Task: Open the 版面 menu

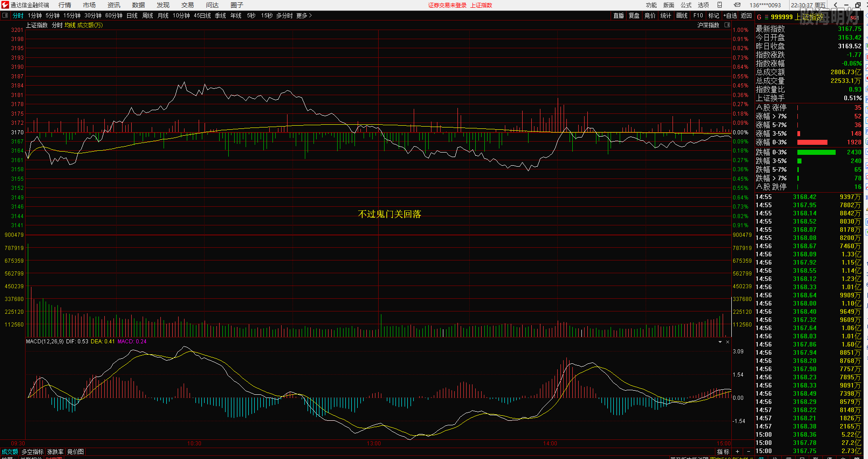Action: [x=669, y=5]
